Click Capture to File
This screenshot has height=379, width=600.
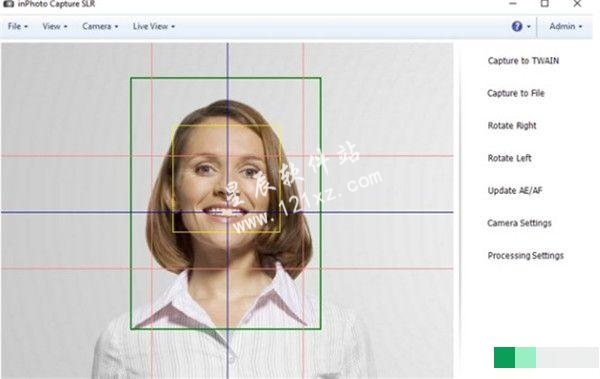pos(515,93)
